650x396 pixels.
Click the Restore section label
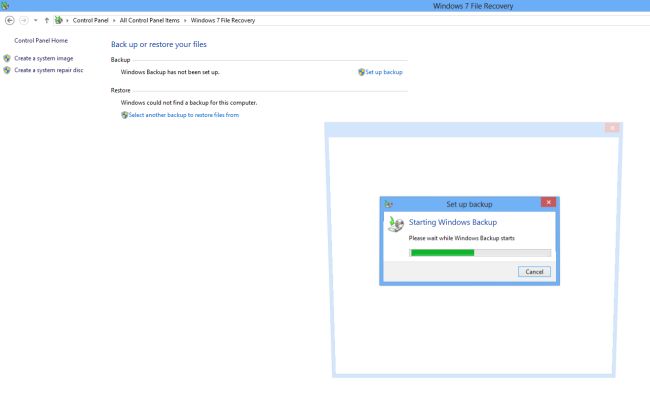point(120,90)
